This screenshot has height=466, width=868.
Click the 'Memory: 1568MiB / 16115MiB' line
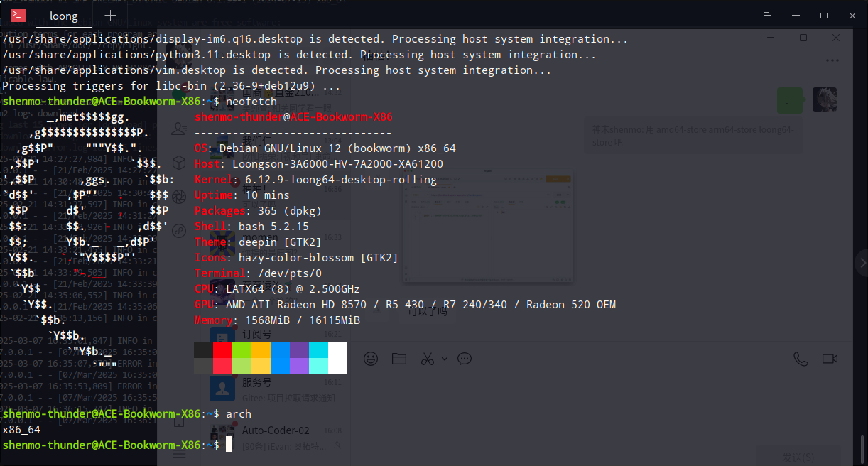click(278, 320)
